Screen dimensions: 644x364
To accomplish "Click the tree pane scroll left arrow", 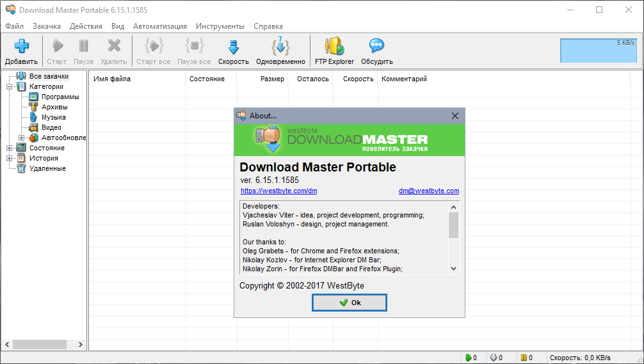I will (7, 344).
